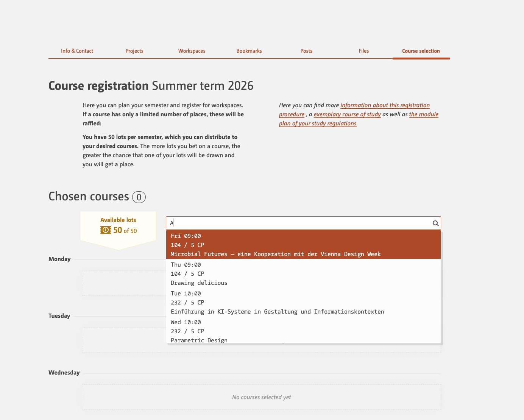Click the Tuesday day label
524x420 pixels.
click(x=59, y=316)
